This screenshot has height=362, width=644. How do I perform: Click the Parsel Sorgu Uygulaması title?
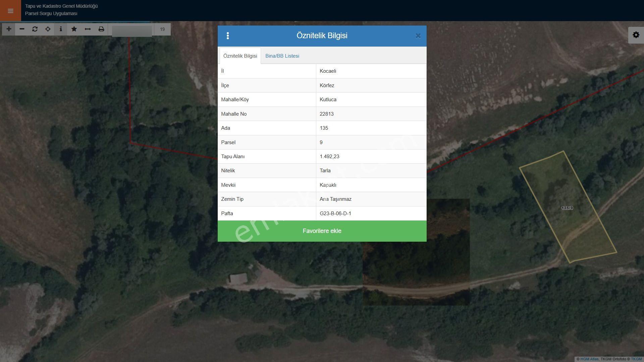pyautogui.click(x=51, y=14)
